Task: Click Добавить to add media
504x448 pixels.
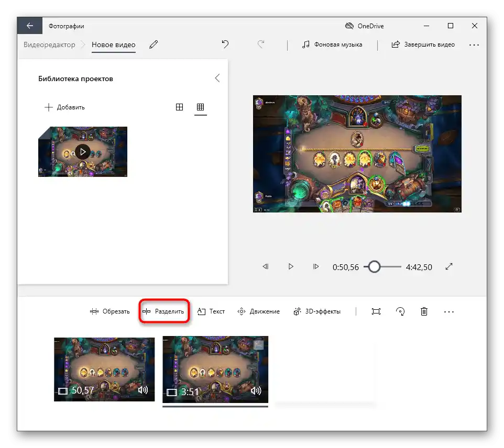Action: (64, 107)
